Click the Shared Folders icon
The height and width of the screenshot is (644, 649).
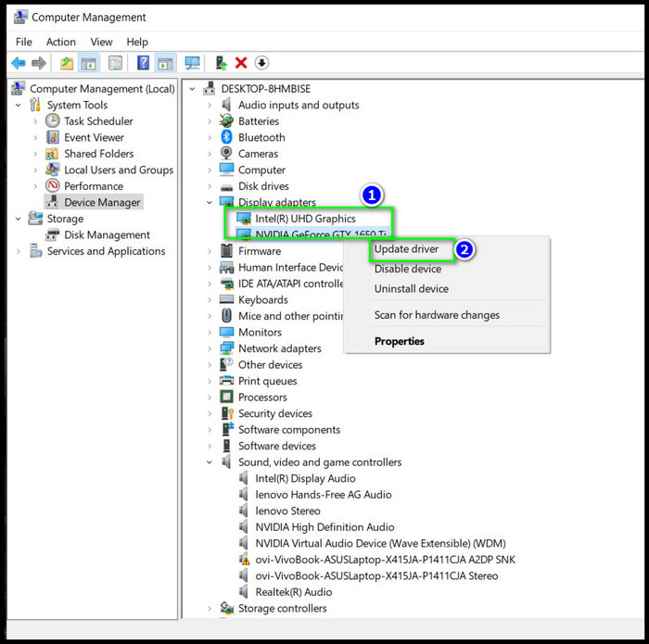(x=52, y=154)
